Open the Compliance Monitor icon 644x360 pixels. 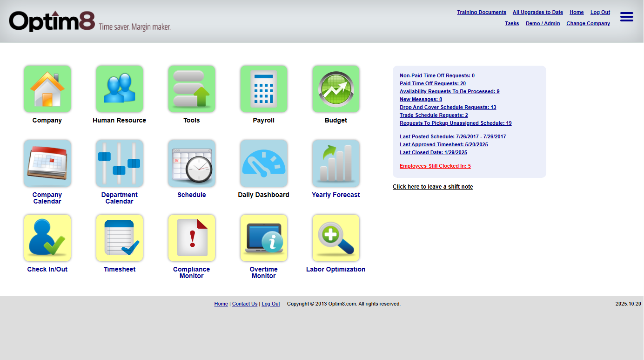(191, 238)
